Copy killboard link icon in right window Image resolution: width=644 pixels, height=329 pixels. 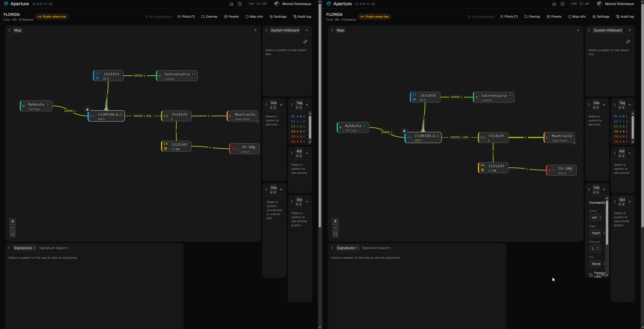[628, 42]
